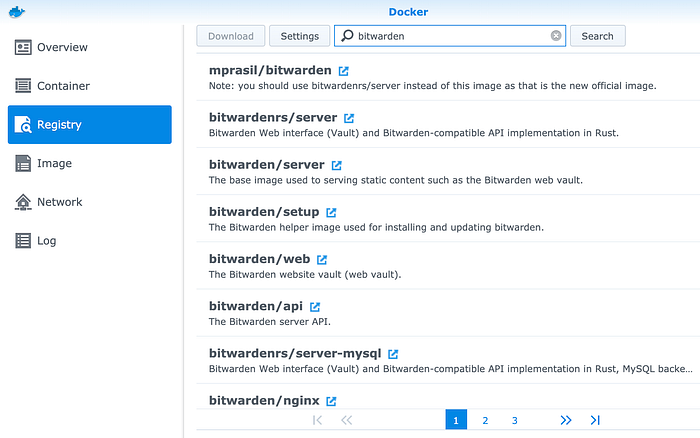The height and width of the screenshot is (438, 700).
Task: Open external link for bitwarden/web
Action: pos(321,260)
